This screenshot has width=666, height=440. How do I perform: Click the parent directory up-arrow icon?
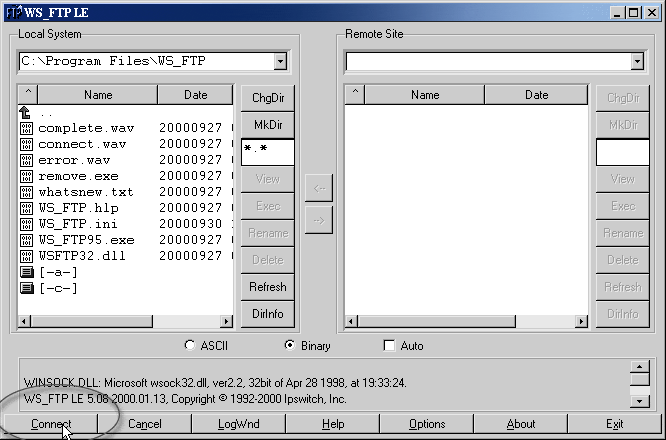tap(25, 113)
